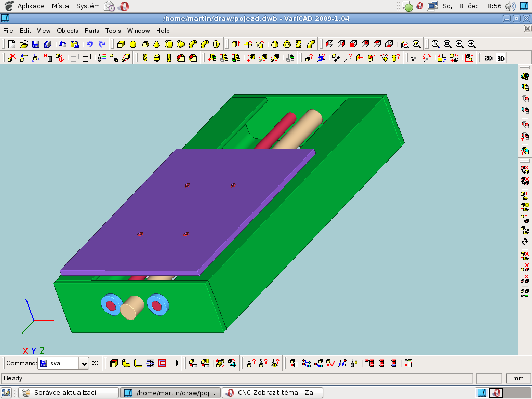Click the Undo arrow icon
This screenshot has height=399, width=532.
(89, 44)
